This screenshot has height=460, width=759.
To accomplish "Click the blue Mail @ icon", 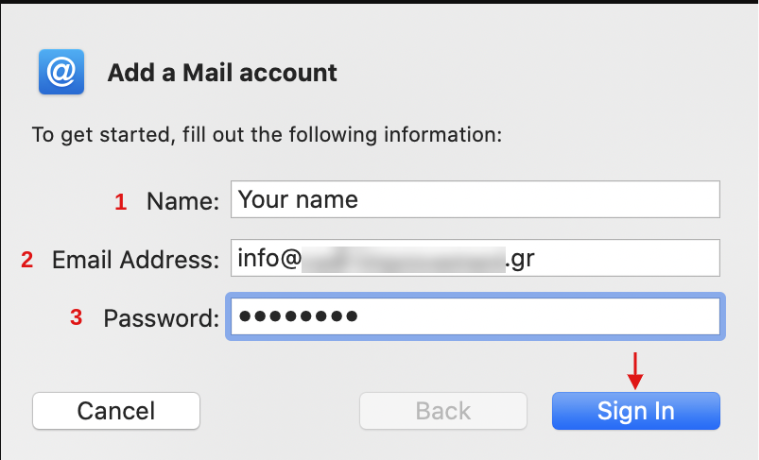I will click(x=61, y=72).
